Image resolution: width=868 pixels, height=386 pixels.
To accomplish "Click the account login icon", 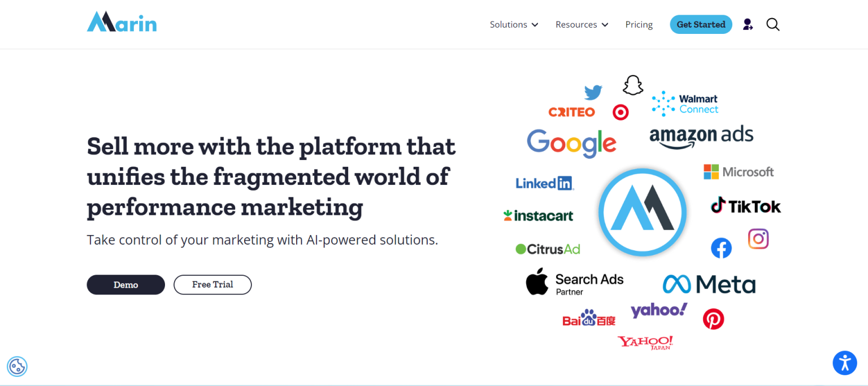I will click(748, 24).
